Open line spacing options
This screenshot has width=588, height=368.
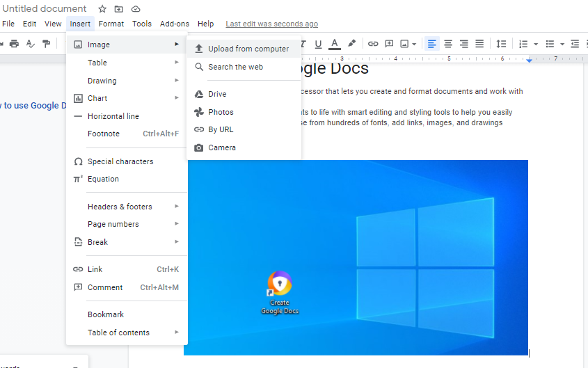click(502, 44)
